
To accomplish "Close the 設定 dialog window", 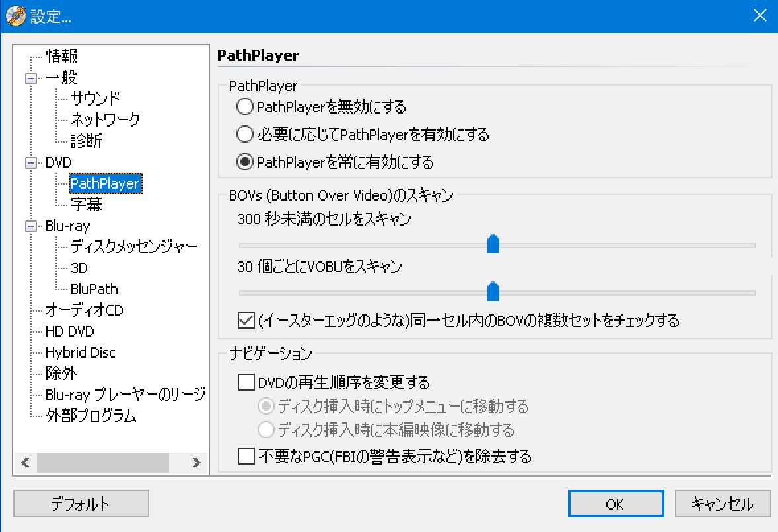I will point(760,15).
